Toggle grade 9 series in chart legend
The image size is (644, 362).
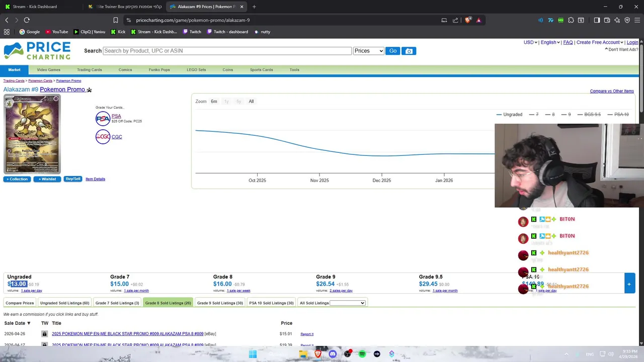(566, 115)
